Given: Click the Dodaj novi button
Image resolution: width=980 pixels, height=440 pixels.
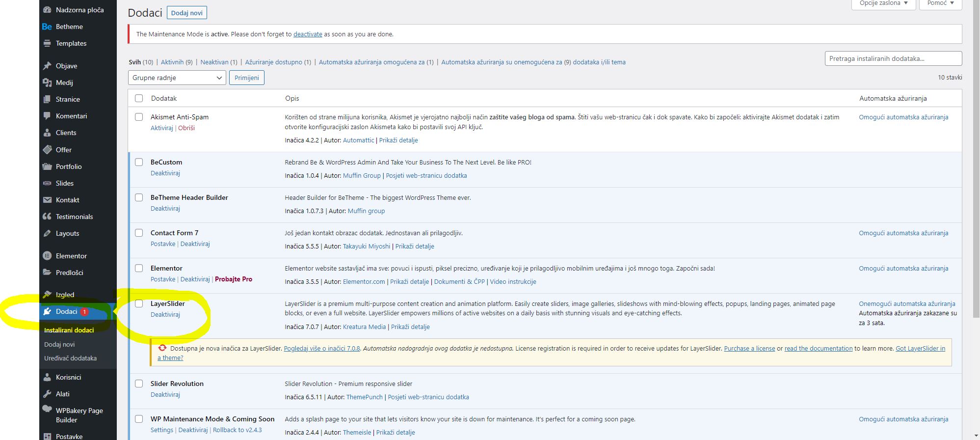Looking at the screenshot, I should [x=187, y=13].
